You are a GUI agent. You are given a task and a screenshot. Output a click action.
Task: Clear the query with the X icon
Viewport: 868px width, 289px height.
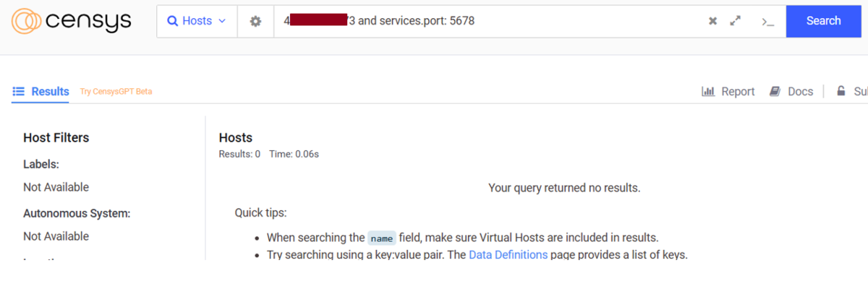[x=712, y=21]
